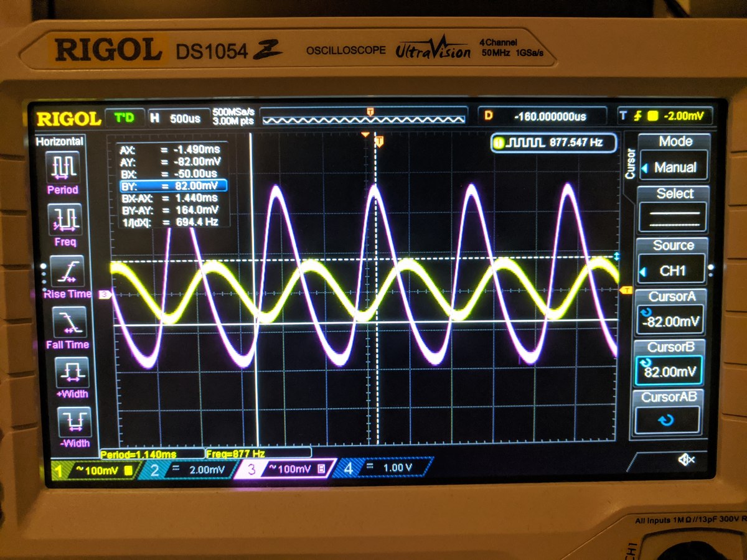Viewport: 747px width, 560px height.
Task: Select the +Width measurement icon
Action: 72,371
